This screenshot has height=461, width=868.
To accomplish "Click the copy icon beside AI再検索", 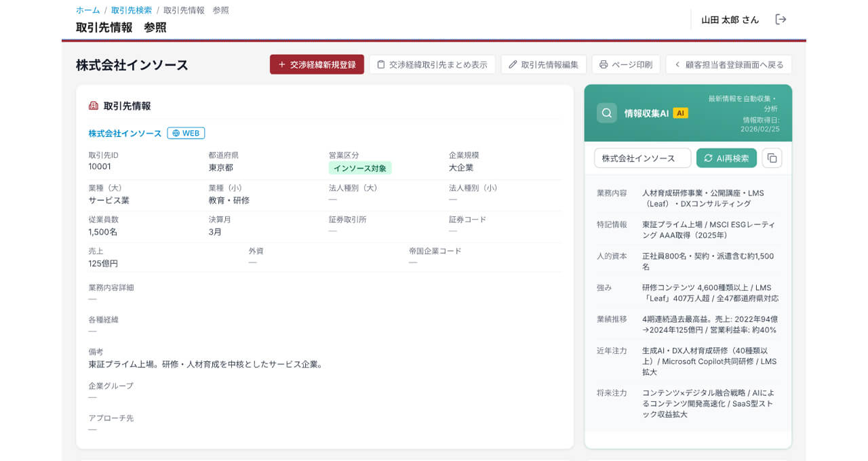I will tap(771, 157).
